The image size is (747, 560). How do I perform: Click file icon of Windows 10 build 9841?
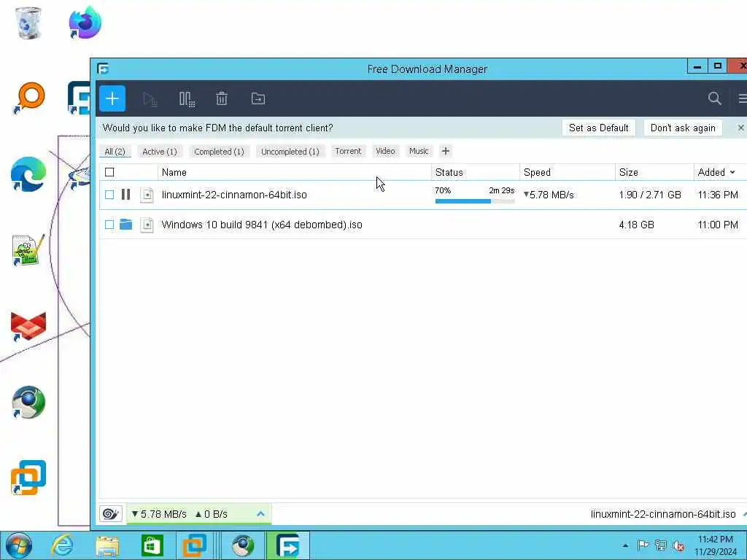point(147,225)
